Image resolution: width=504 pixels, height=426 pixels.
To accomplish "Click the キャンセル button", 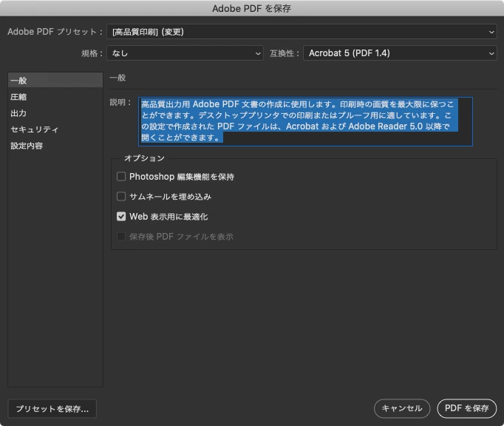I will pyautogui.click(x=402, y=409).
